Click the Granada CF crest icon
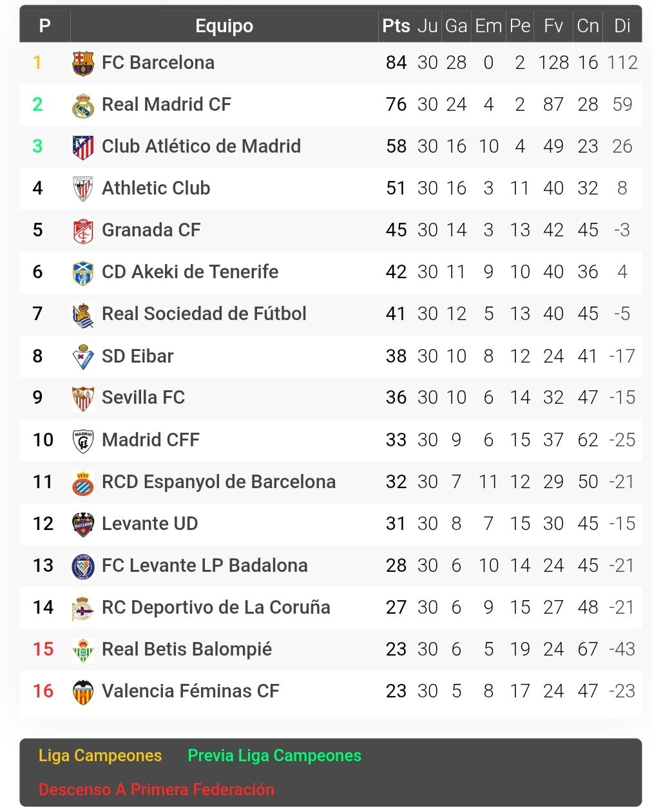Screen dimensions: 652x812 tap(83, 231)
